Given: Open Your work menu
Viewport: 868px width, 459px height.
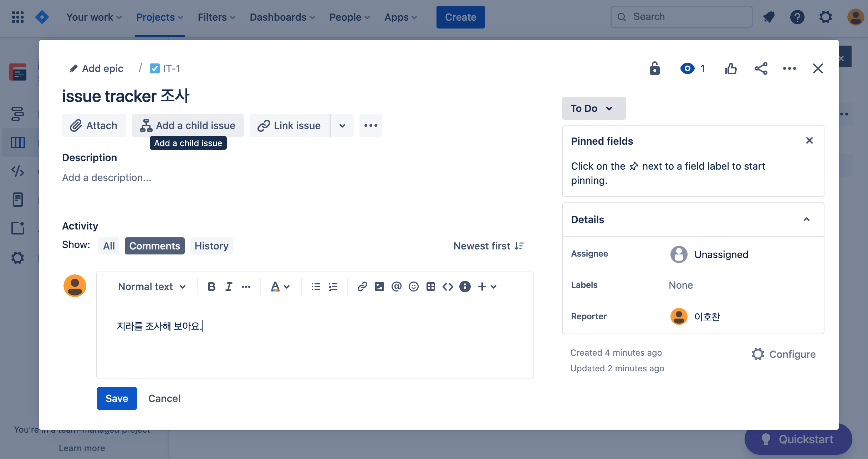Looking at the screenshot, I should point(94,17).
